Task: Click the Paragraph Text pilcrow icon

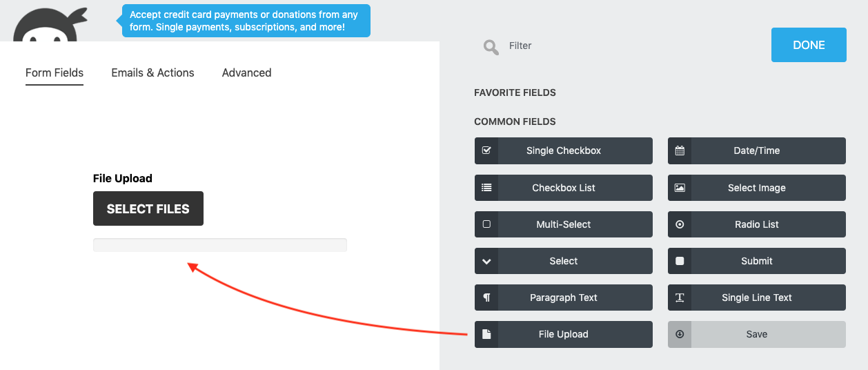Action: (x=486, y=298)
